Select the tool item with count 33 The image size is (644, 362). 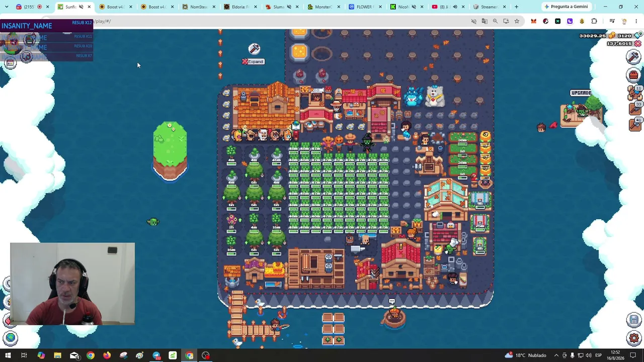[x=634, y=109]
